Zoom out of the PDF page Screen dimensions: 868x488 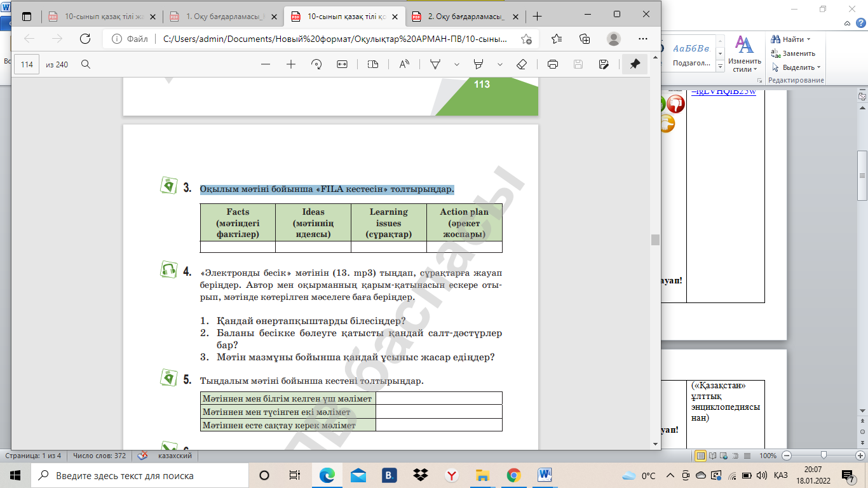point(266,64)
